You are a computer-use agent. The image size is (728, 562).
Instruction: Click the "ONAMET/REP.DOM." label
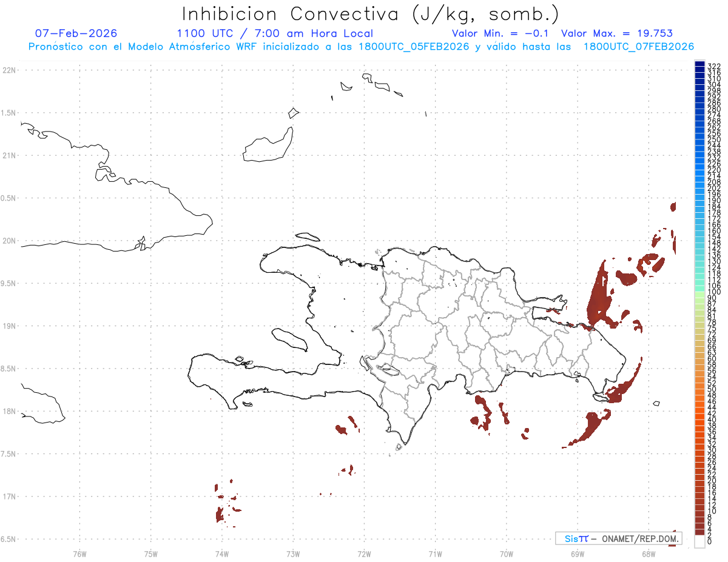pos(640,538)
